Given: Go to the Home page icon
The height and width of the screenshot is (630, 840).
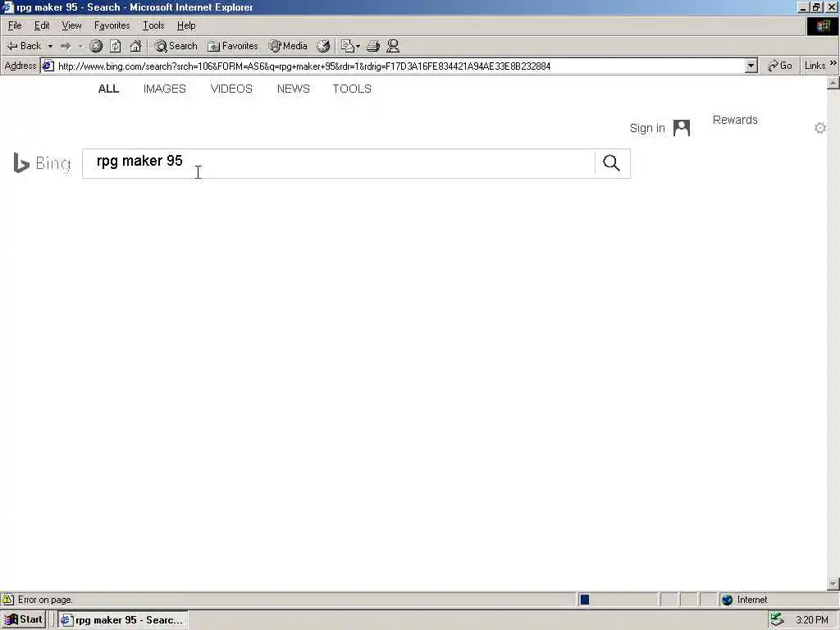Looking at the screenshot, I should 135,46.
